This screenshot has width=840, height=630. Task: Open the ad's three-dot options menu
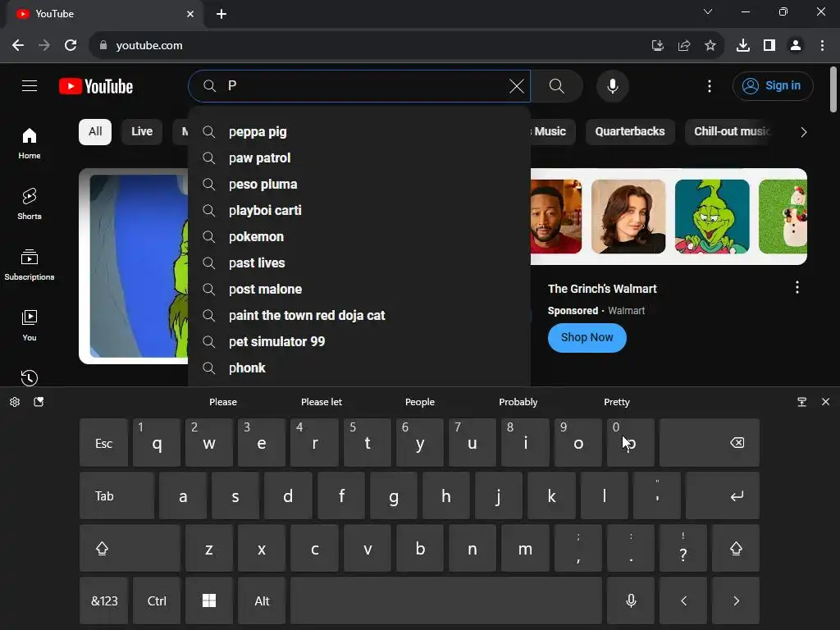pyautogui.click(x=797, y=288)
